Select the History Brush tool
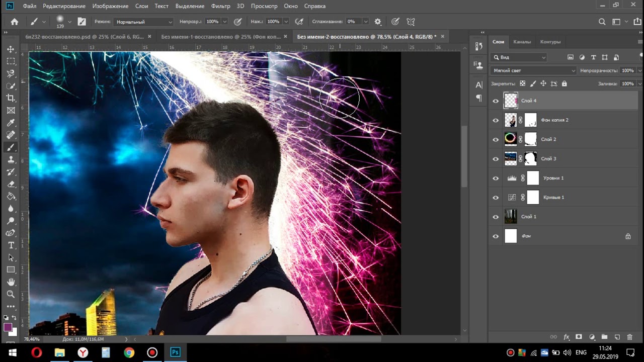This screenshot has width=644, height=362. click(11, 171)
